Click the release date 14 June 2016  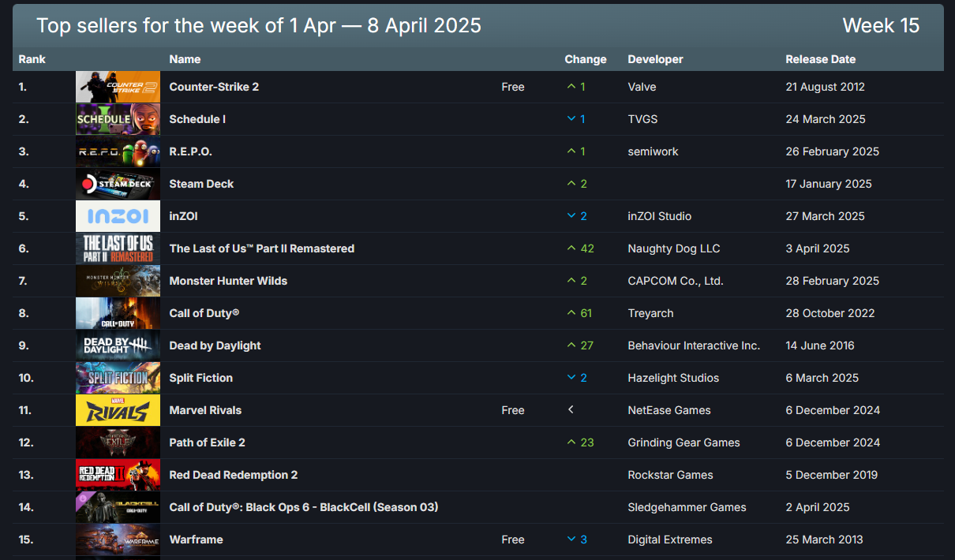(820, 345)
